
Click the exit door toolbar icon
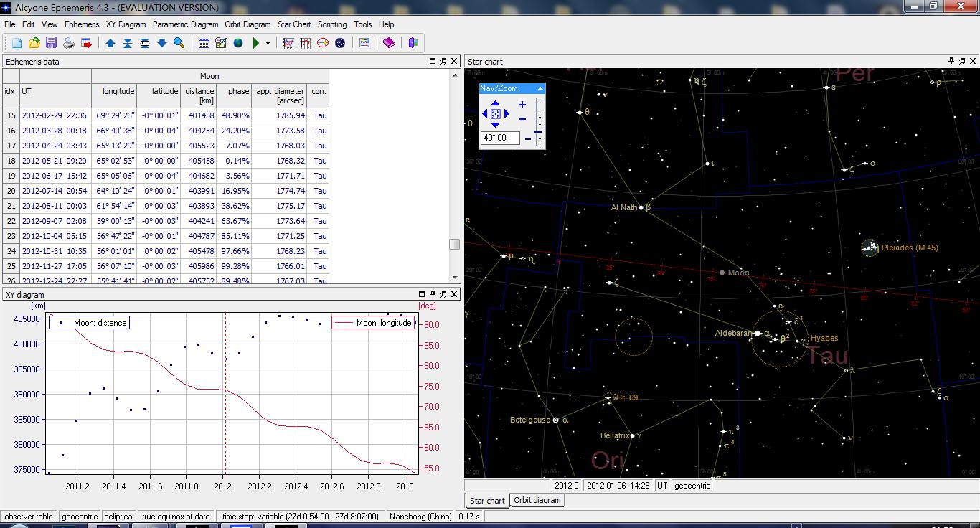(413, 43)
